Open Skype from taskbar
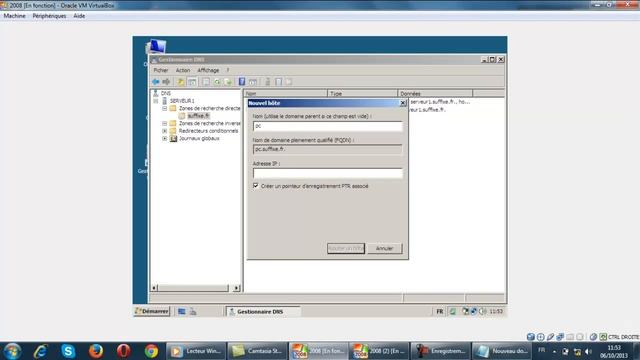This screenshot has width=640, height=360. (x=68, y=351)
